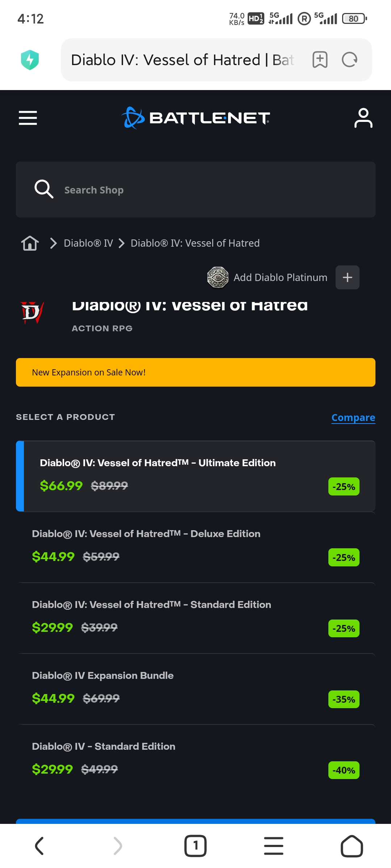Image resolution: width=391 pixels, height=868 pixels.
Task: Tap the Diablo IV game logo
Action: pos(32,312)
